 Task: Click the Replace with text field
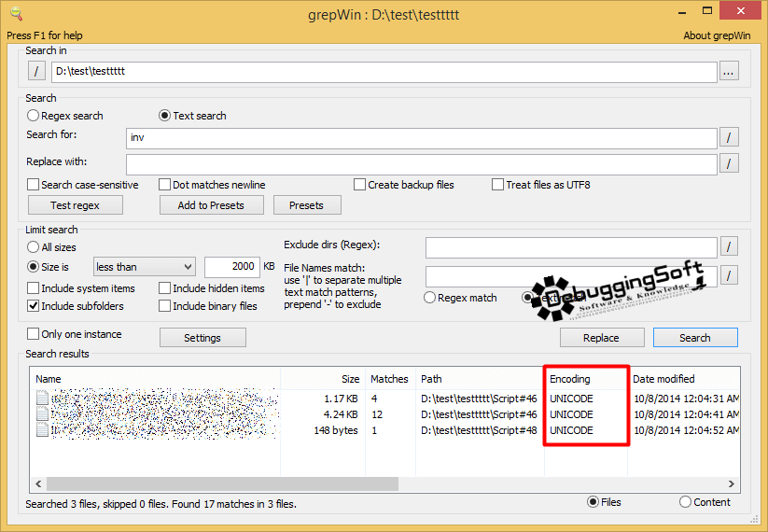point(421,164)
